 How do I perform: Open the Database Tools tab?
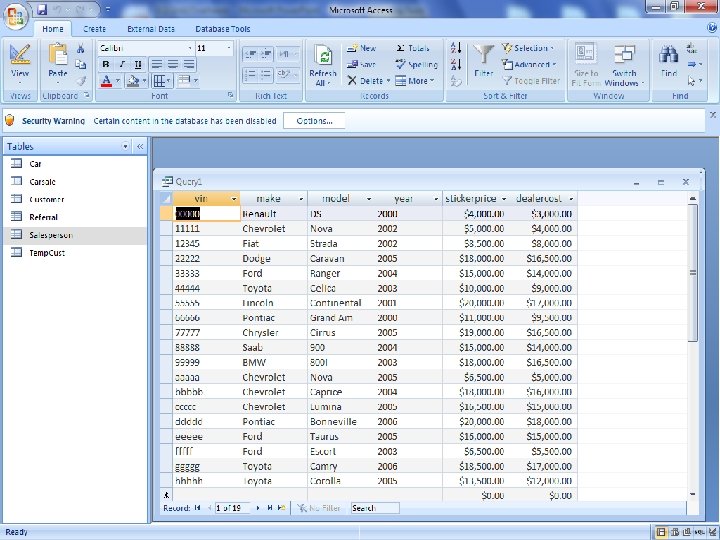223,29
